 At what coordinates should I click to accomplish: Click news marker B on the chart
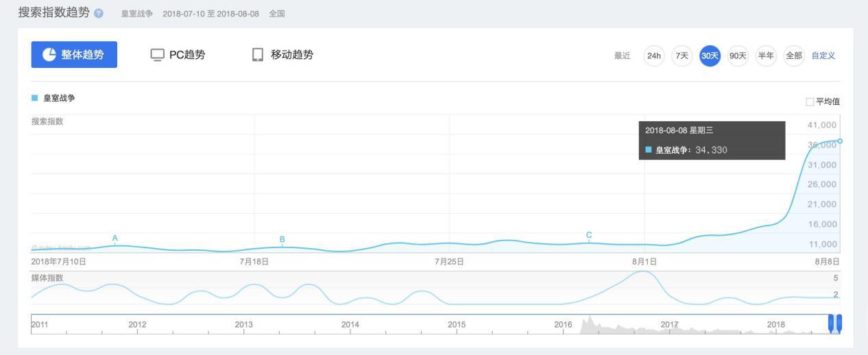[x=282, y=239]
